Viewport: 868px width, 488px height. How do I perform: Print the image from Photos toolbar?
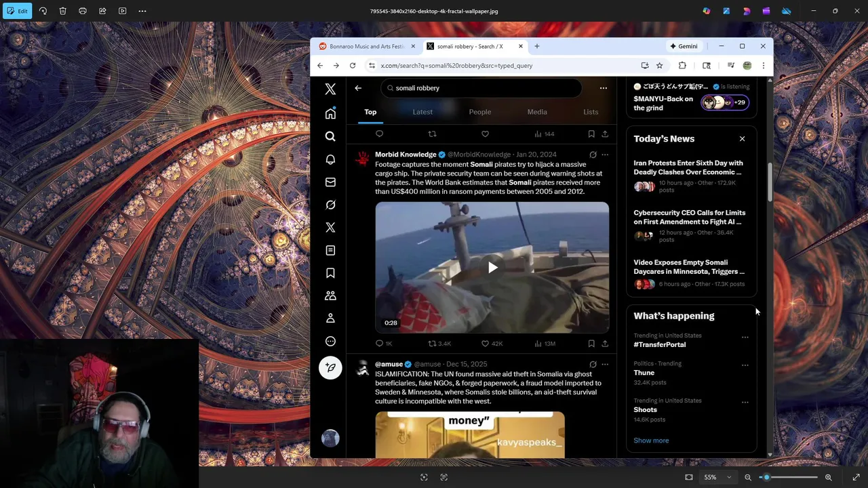point(83,11)
